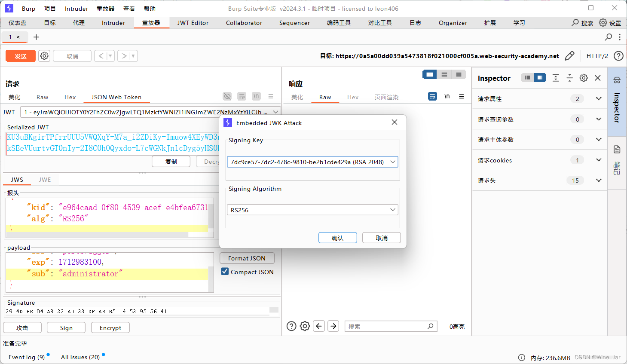
Task: Switch to the JWE tab
Action: point(45,180)
